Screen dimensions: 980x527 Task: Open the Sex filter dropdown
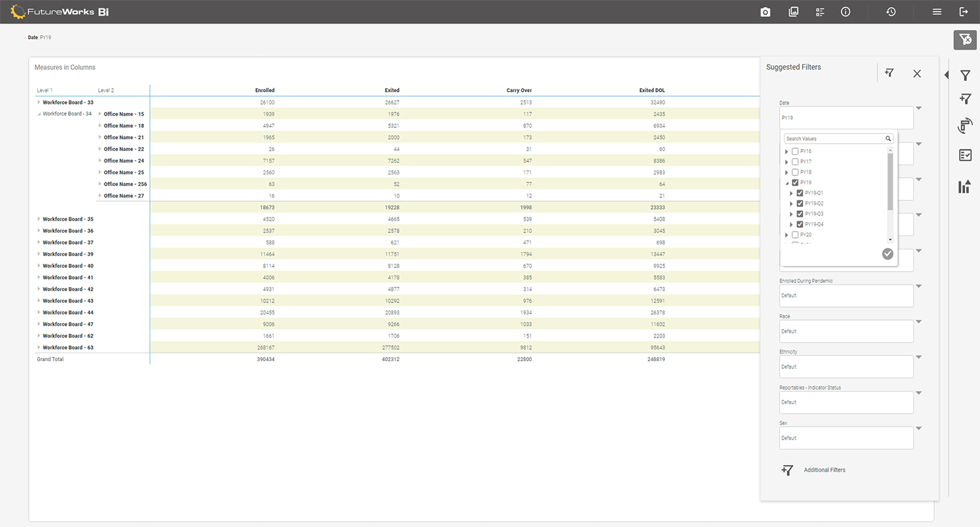click(919, 428)
